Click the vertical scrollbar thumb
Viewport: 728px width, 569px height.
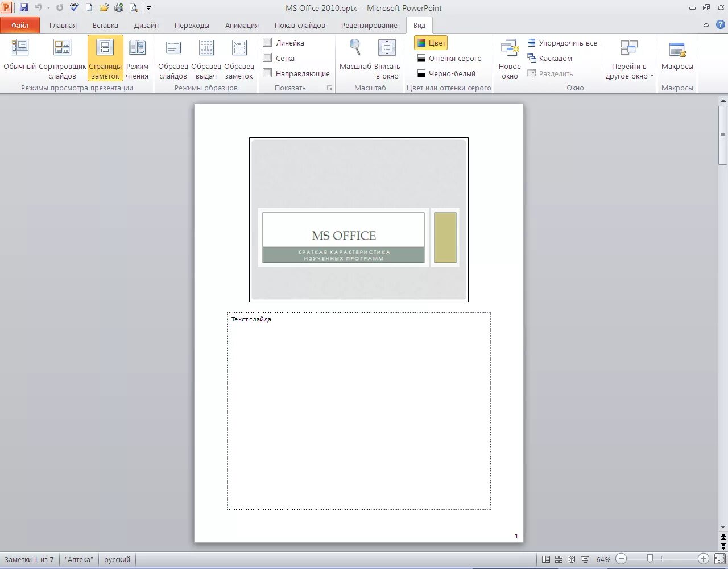pyautogui.click(x=723, y=135)
